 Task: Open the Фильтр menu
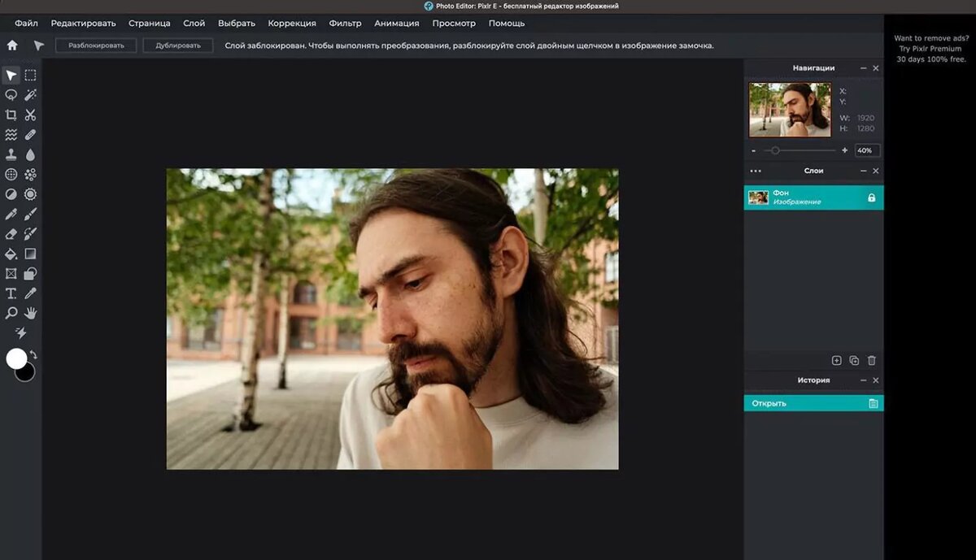tap(346, 24)
